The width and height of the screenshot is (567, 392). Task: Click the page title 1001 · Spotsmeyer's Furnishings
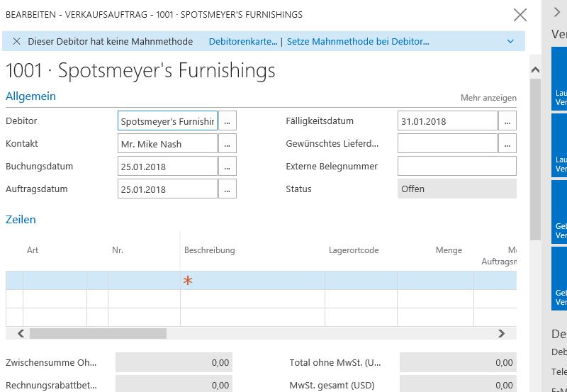(140, 70)
